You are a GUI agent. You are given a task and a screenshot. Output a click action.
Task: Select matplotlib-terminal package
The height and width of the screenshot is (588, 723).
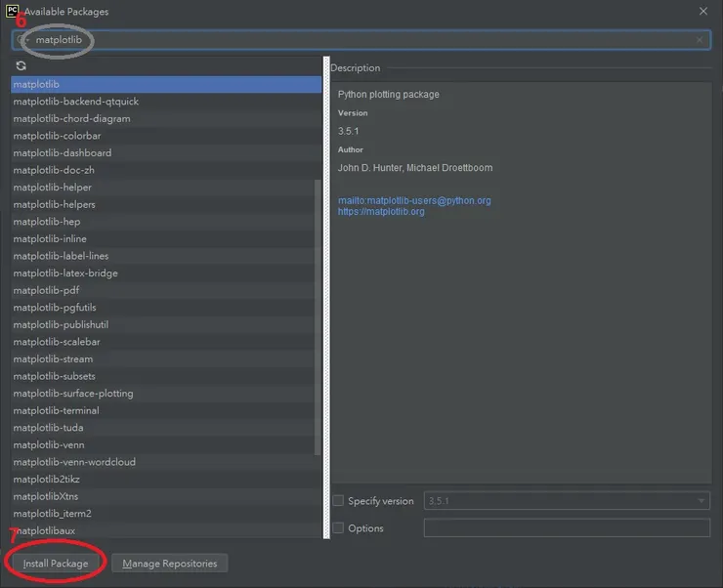166,410
